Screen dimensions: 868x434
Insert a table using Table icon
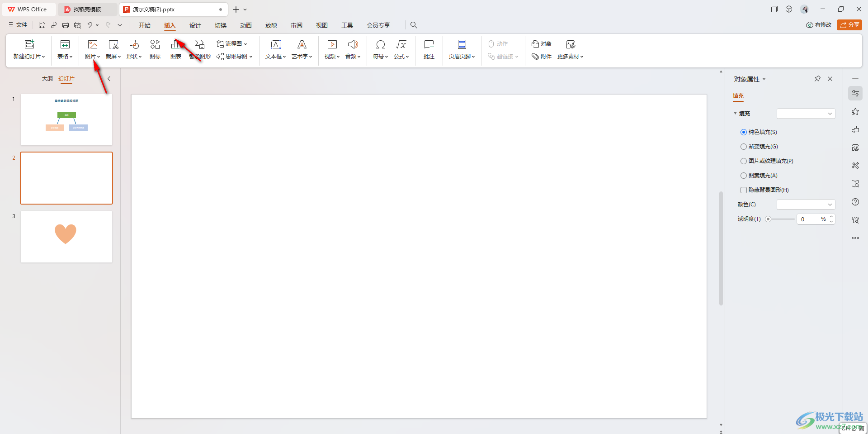pyautogui.click(x=65, y=44)
